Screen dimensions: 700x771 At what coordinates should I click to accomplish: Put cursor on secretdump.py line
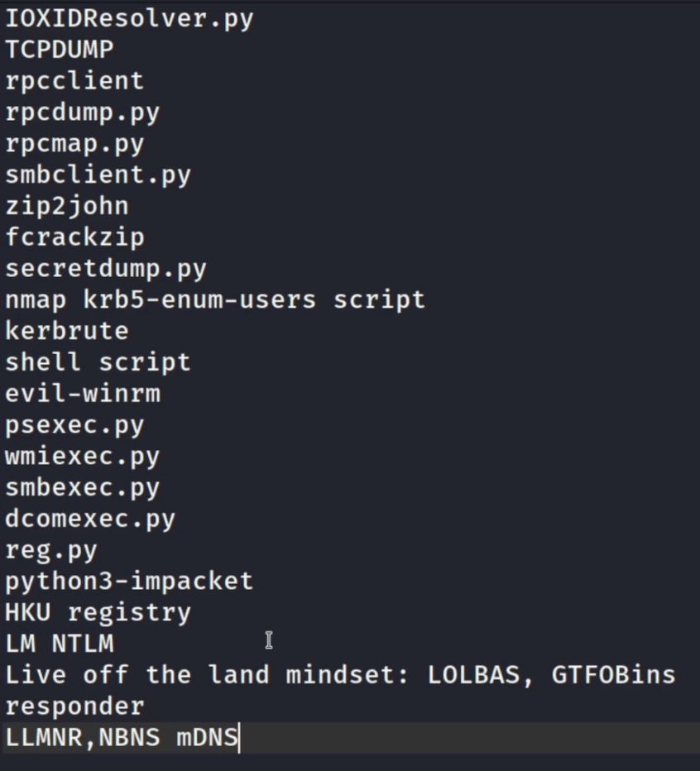tap(106, 269)
